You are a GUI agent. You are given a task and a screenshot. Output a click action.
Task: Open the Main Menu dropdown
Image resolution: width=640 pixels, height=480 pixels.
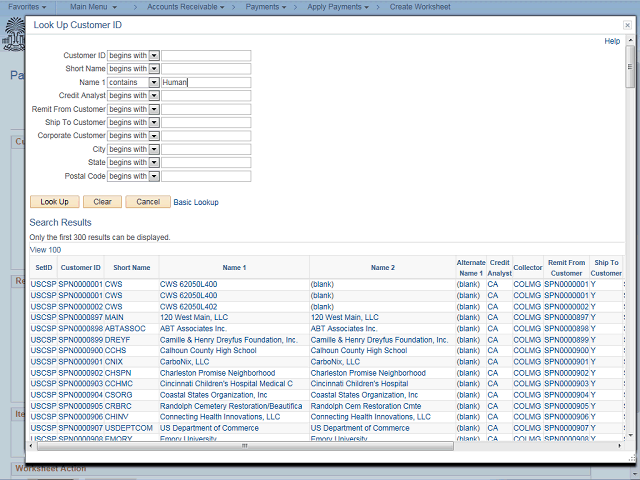[x=93, y=7]
